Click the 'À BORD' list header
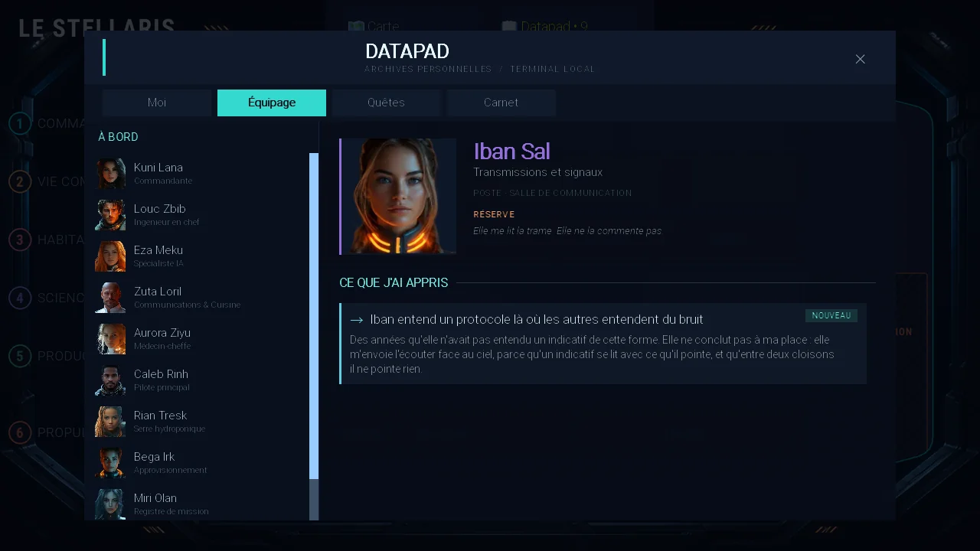980x551 pixels. pos(118,137)
